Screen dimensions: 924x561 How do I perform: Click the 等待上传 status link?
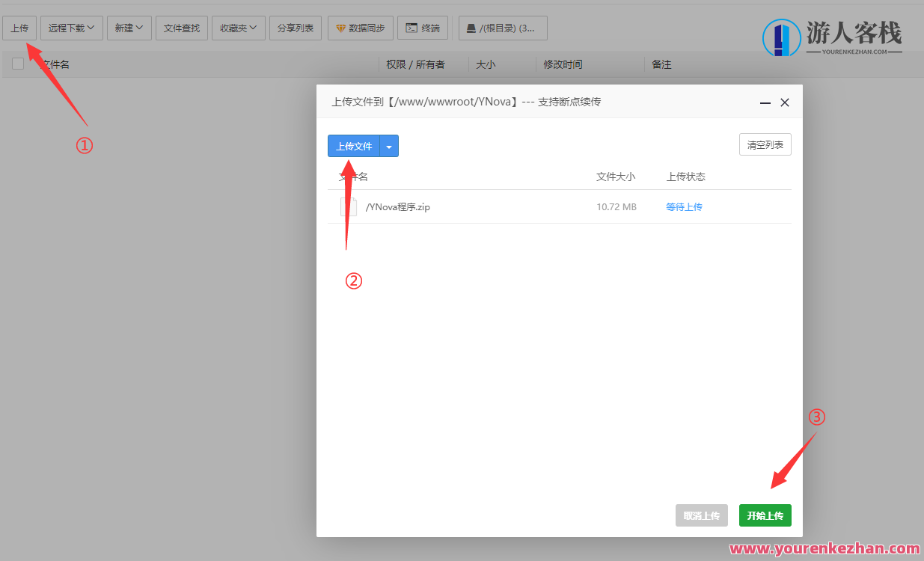click(x=684, y=206)
